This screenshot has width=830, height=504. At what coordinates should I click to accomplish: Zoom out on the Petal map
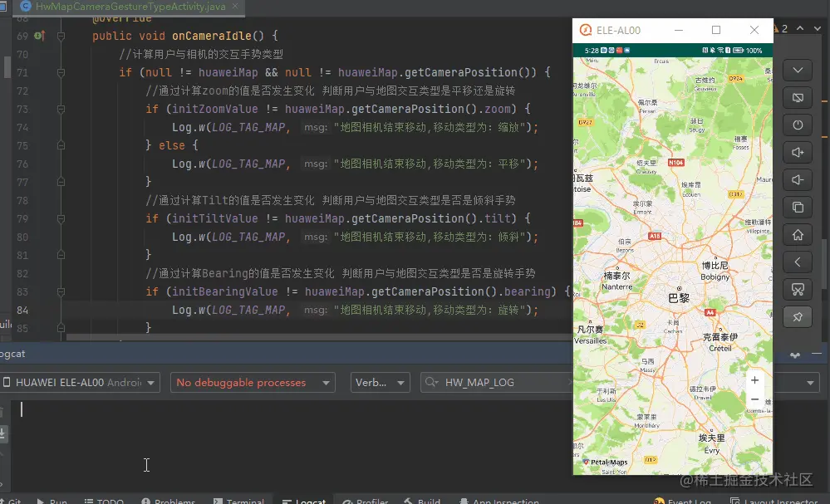pos(755,399)
